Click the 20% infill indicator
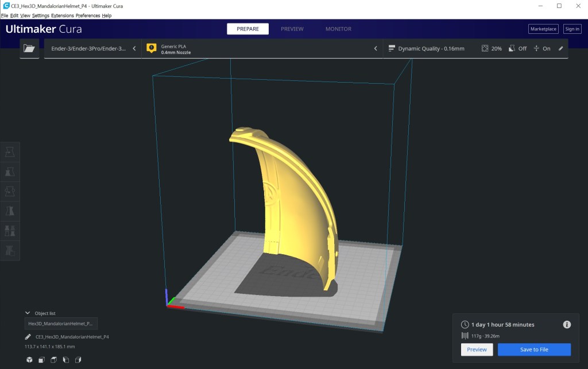588x369 pixels. [x=492, y=49]
